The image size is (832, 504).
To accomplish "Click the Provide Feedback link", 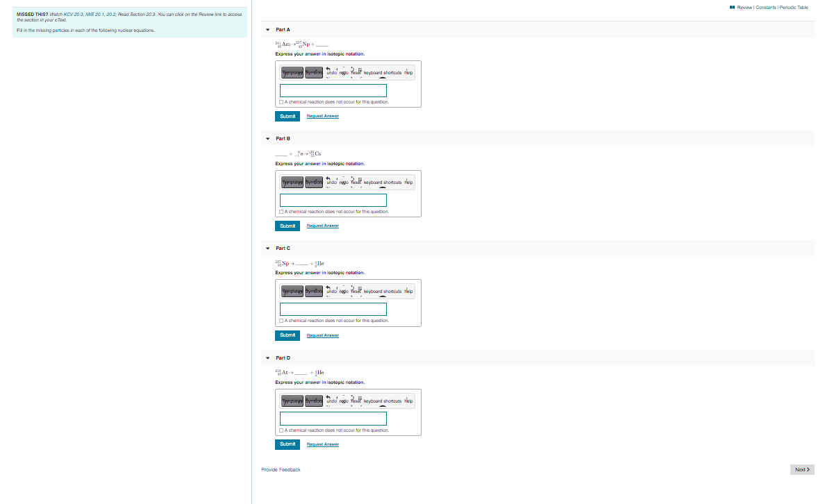I will pos(281,470).
